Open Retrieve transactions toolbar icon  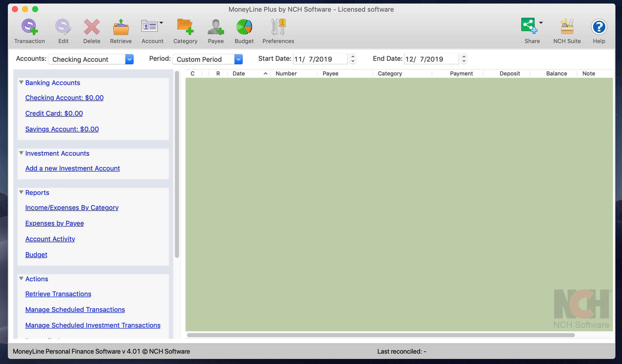tap(121, 27)
